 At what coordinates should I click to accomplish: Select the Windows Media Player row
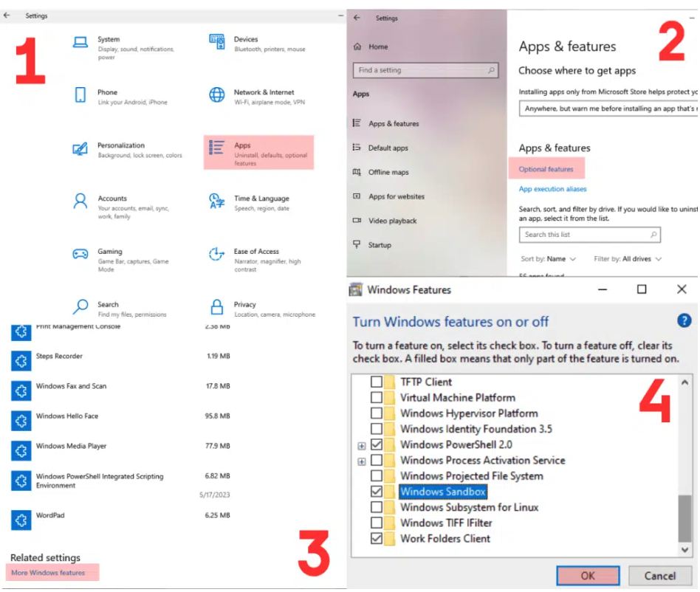coord(120,450)
